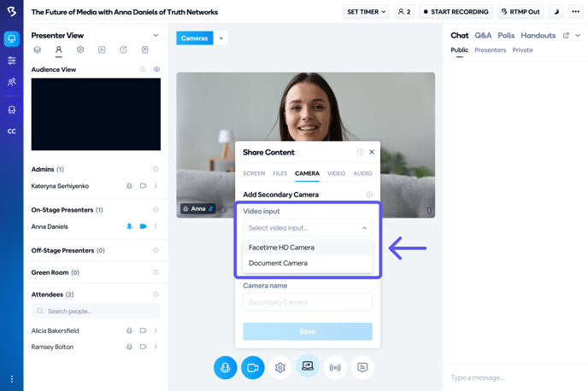The image size is (588, 391).
Task: Toggle Alicia Bakersfield's microphone
Action: (x=129, y=330)
